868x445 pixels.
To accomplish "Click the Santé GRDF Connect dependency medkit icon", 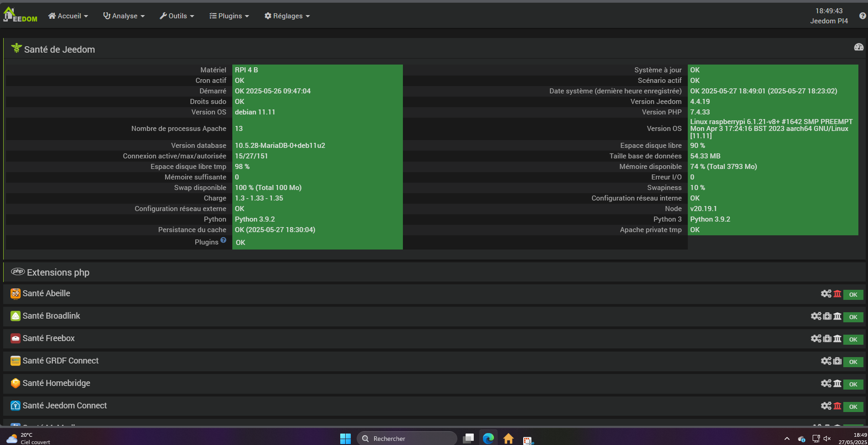I will [837, 361].
